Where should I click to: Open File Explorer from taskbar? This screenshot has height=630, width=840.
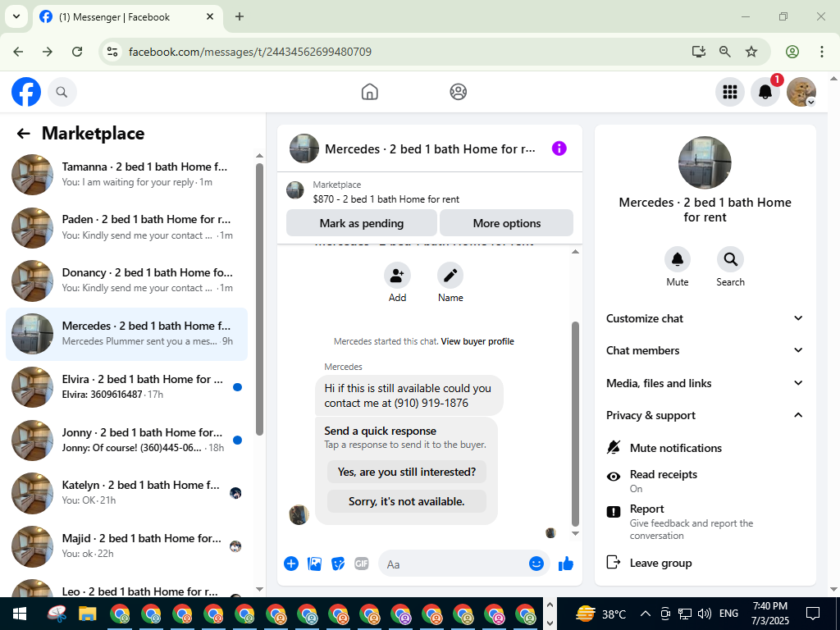point(87,614)
